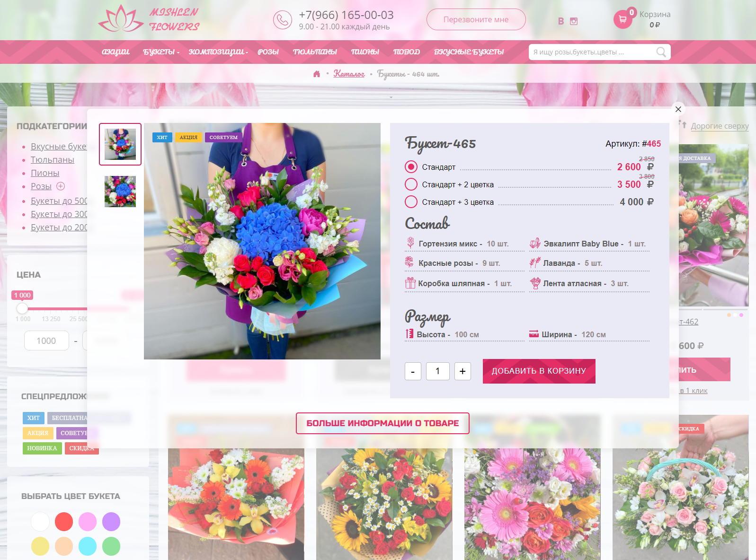The image size is (756, 560).
Task: Increase quantity with plus button
Action: [462, 371]
